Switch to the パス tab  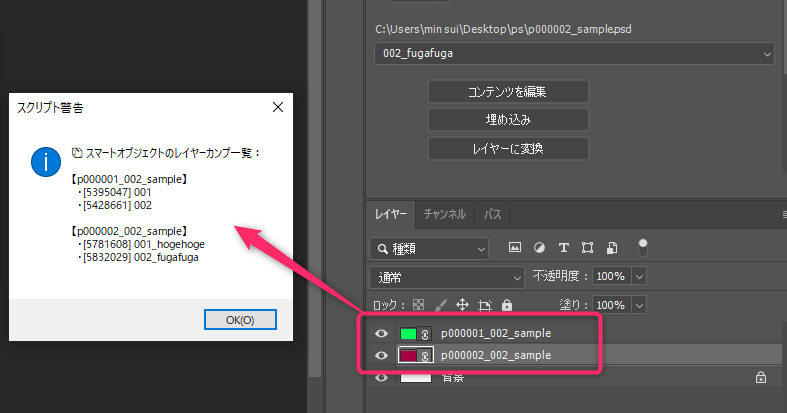tap(492, 214)
